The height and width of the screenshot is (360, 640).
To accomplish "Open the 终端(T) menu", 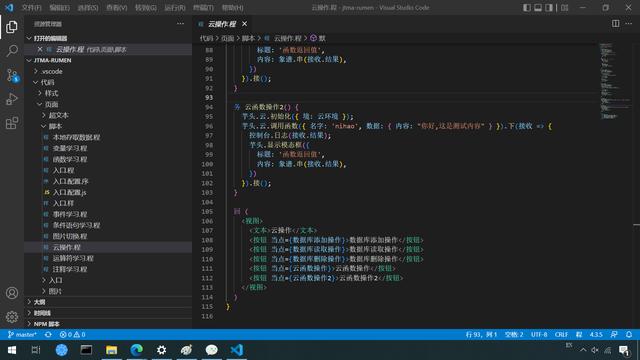I will coord(203,8).
